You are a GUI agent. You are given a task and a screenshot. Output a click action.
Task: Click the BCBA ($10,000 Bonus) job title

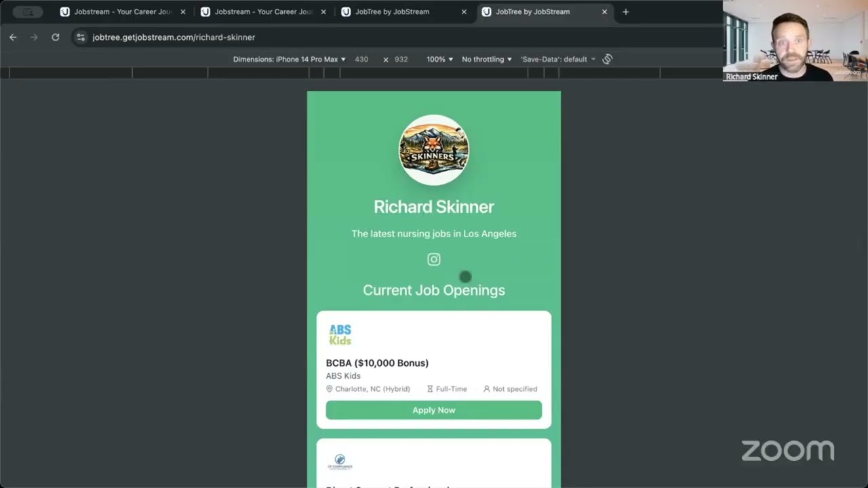tap(377, 363)
